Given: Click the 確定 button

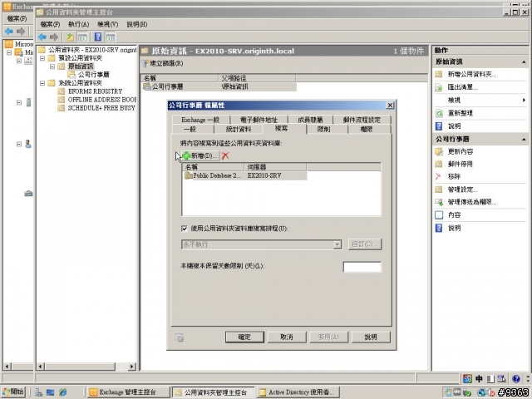Looking at the screenshot, I should tap(244, 337).
